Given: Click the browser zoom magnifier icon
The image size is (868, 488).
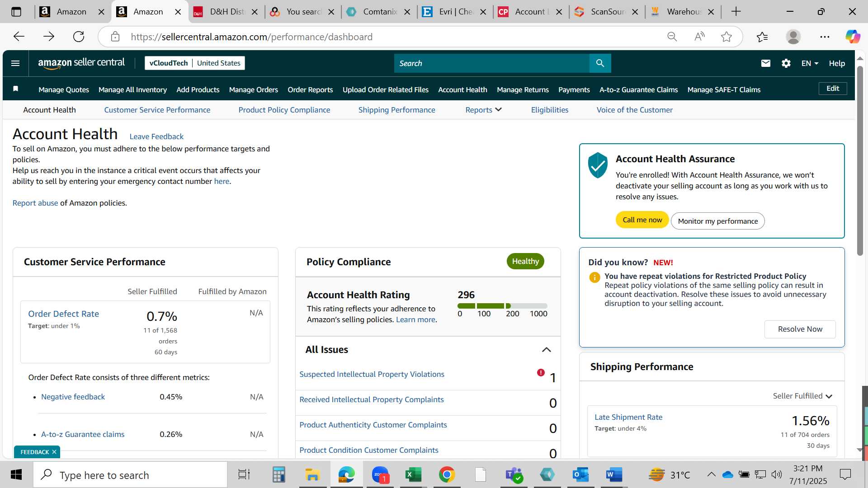Looking at the screenshot, I should pos(672,37).
